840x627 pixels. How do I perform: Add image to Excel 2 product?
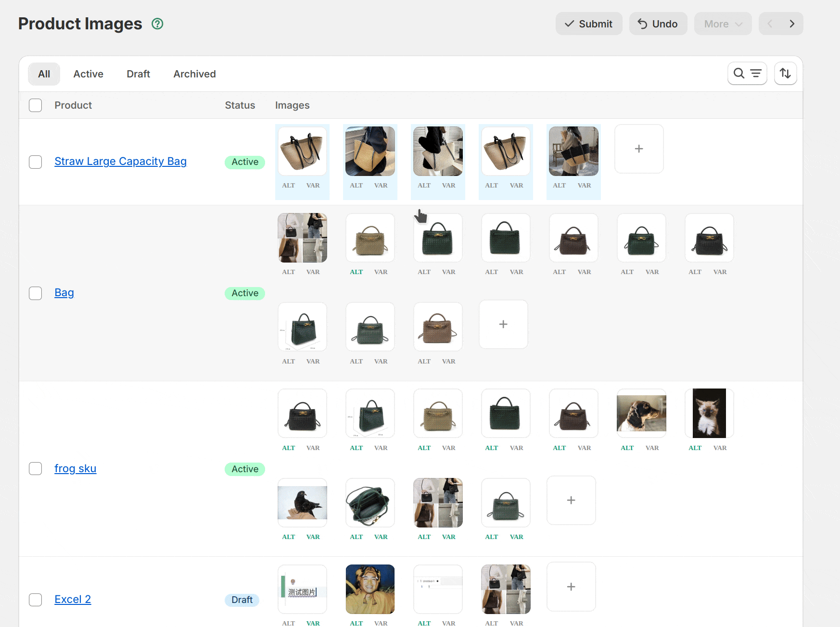pos(571,587)
